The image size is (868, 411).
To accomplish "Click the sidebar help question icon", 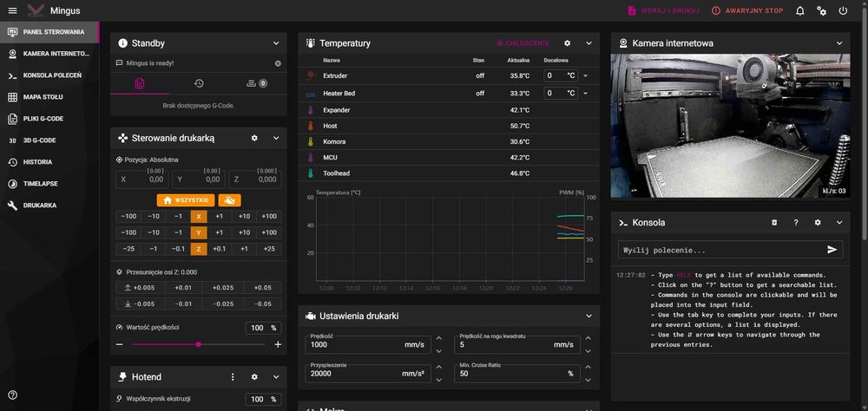I will point(13,395).
